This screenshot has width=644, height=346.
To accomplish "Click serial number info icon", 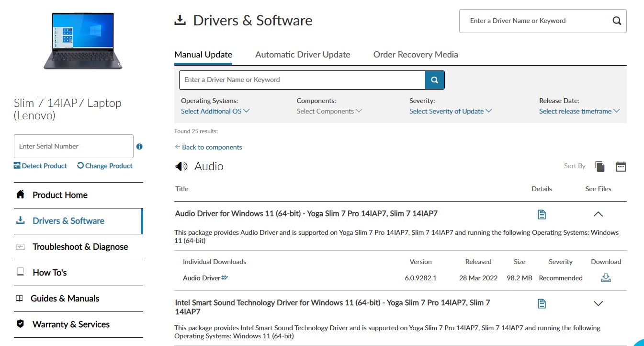I will (139, 147).
